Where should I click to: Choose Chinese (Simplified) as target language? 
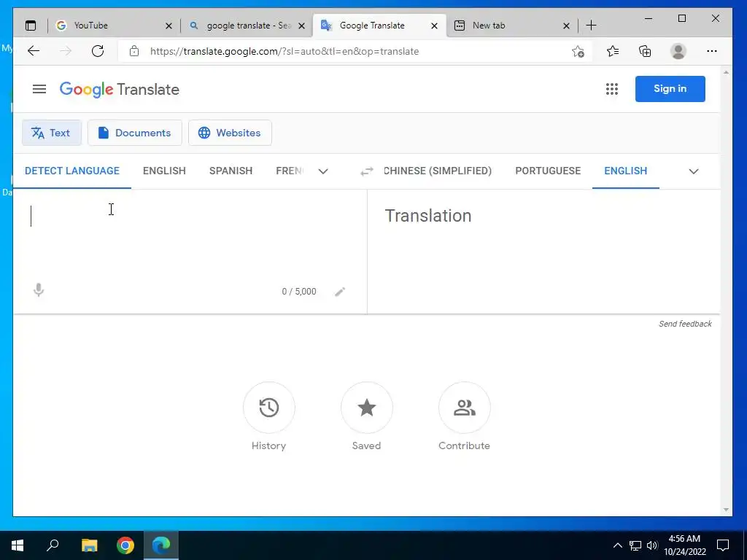[x=438, y=171]
